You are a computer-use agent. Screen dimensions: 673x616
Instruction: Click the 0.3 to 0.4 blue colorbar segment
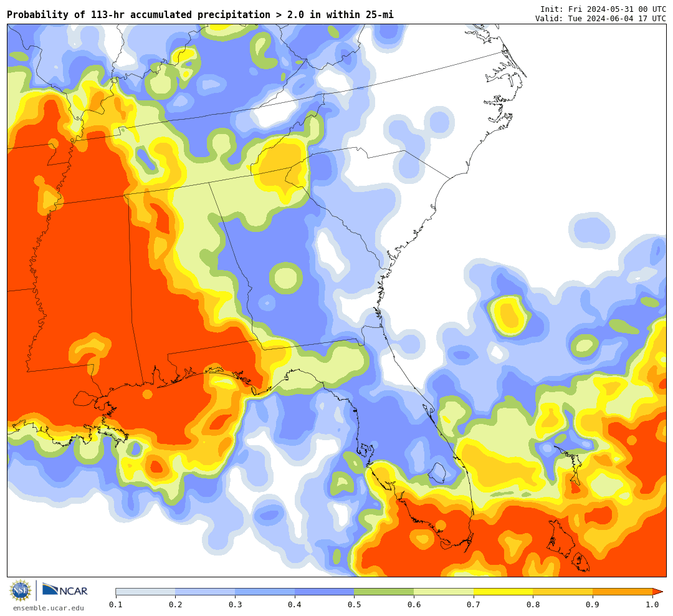(265, 592)
